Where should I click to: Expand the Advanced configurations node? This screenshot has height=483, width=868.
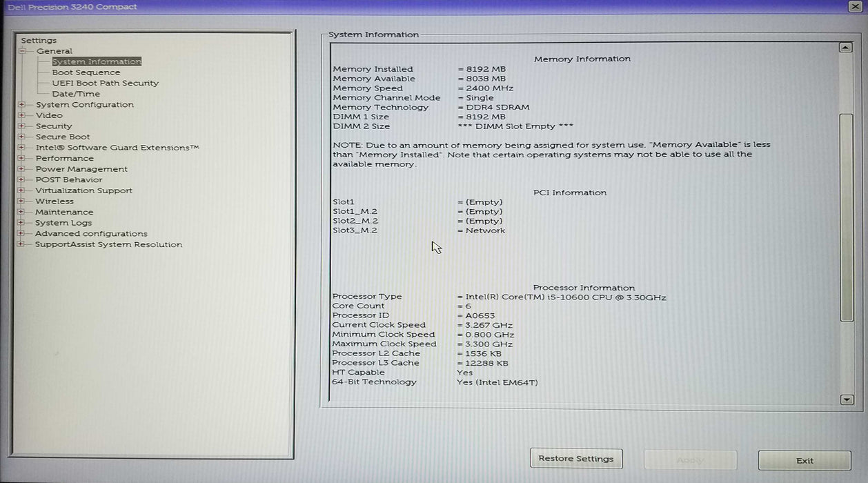[22, 233]
